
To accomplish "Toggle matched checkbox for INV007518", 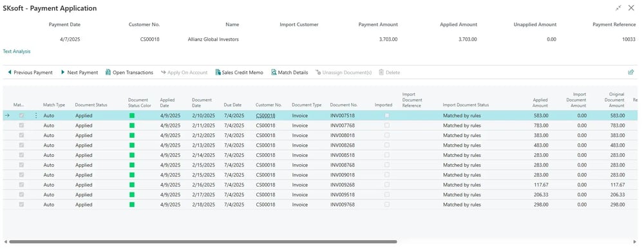I will click(x=21, y=116).
